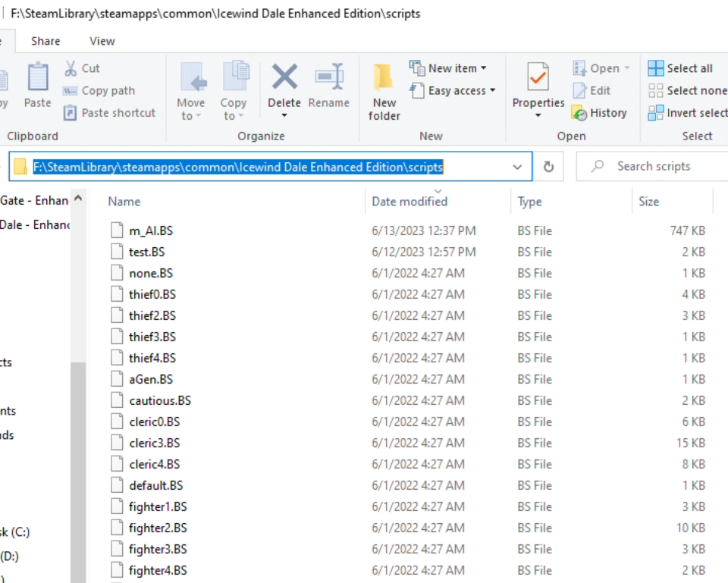This screenshot has height=583, width=728.
Task: Open Properties via the checkmark icon
Action: pos(538,77)
